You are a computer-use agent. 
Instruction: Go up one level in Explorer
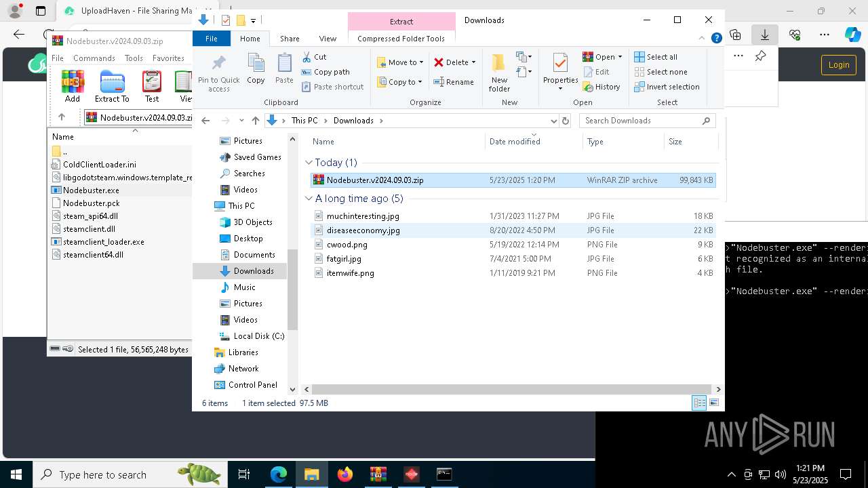pos(256,121)
